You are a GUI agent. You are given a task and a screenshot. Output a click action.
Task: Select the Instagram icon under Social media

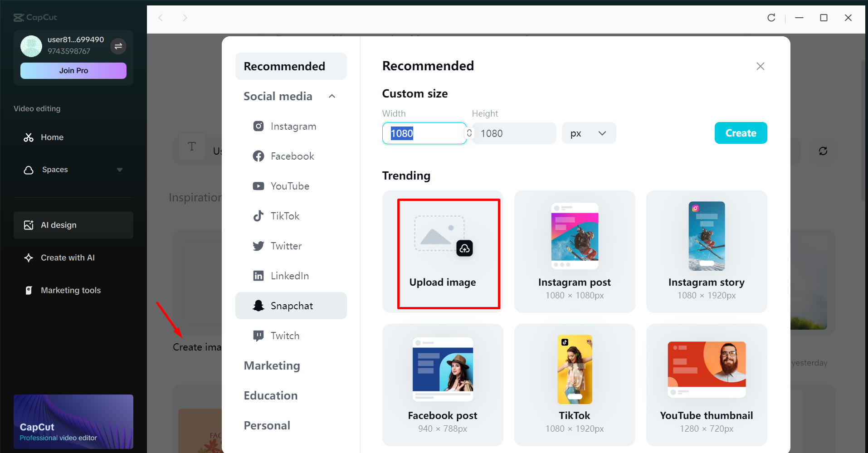click(258, 126)
